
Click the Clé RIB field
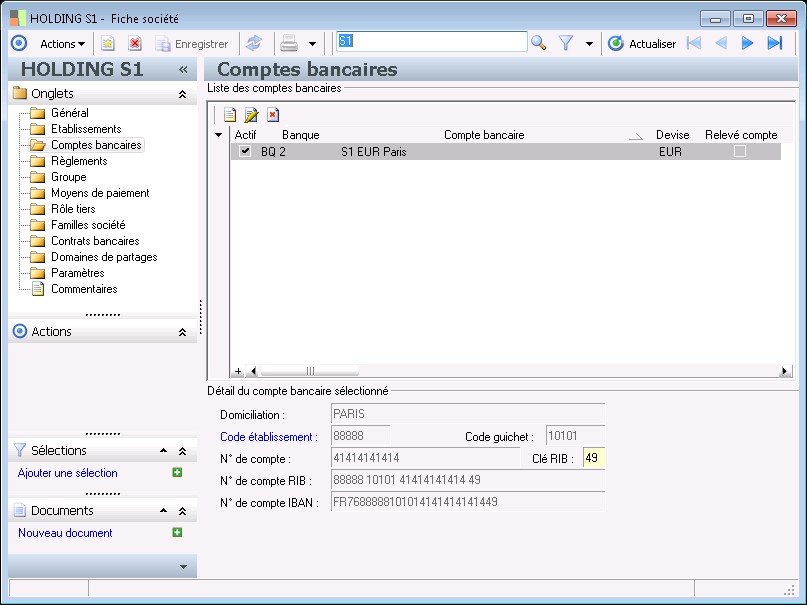594,458
